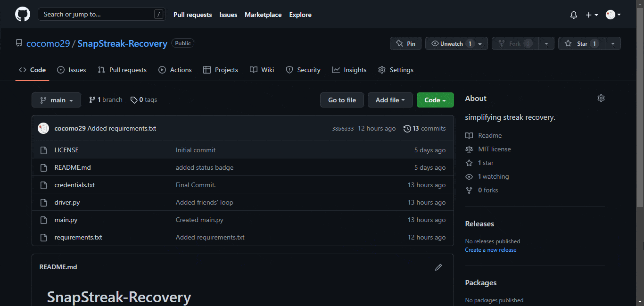This screenshot has height=306, width=644.
Task: Open the main.py file
Action: pyautogui.click(x=66, y=220)
